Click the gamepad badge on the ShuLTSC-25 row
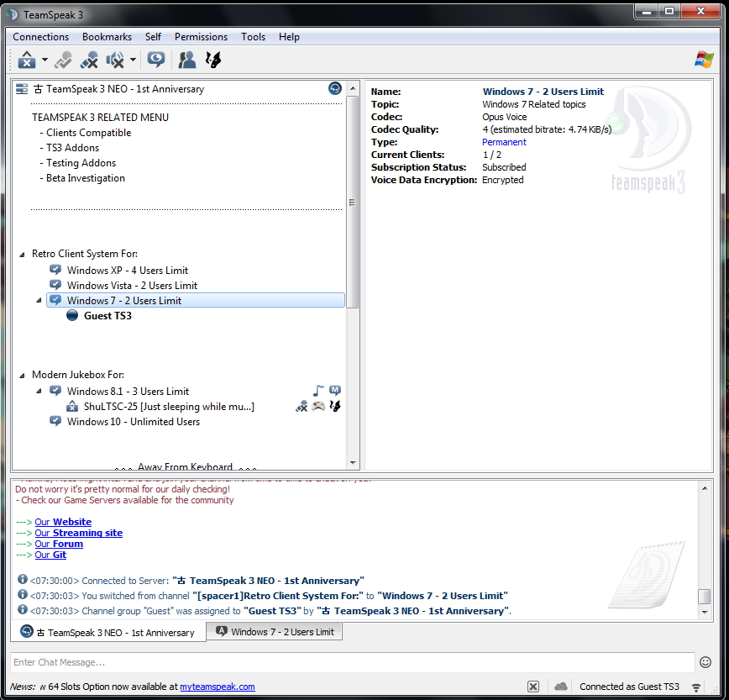The image size is (729, 700). [318, 406]
